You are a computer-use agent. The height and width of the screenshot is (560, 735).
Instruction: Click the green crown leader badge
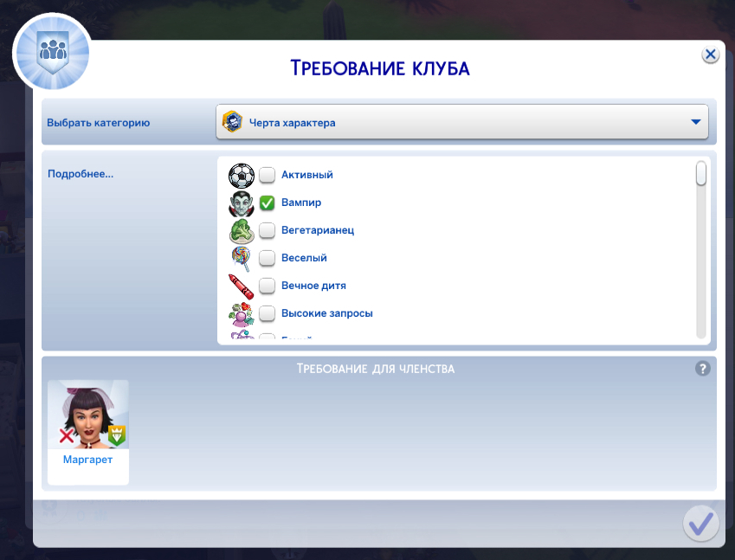117,435
